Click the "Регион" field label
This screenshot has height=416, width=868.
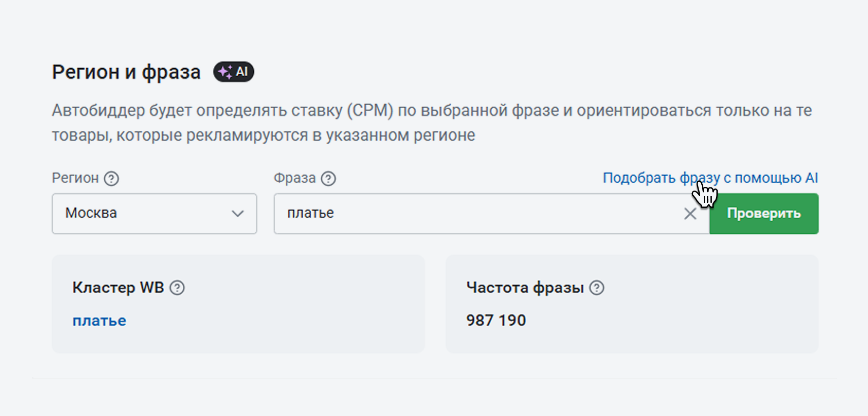75,178
